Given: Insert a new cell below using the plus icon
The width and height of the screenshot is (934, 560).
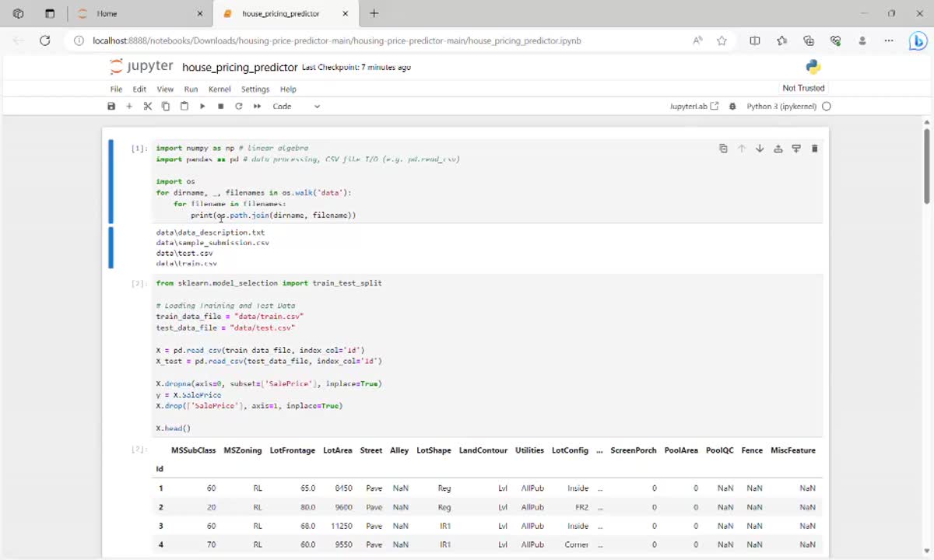Looking at the screenshot, I should pyautogui.click(x=129, y=107).
